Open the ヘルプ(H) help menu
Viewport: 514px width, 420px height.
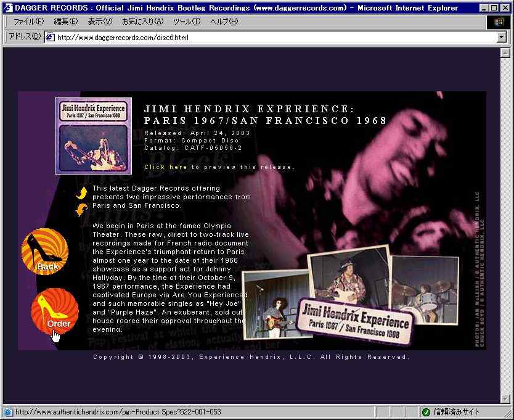click(x=224, y=22)
